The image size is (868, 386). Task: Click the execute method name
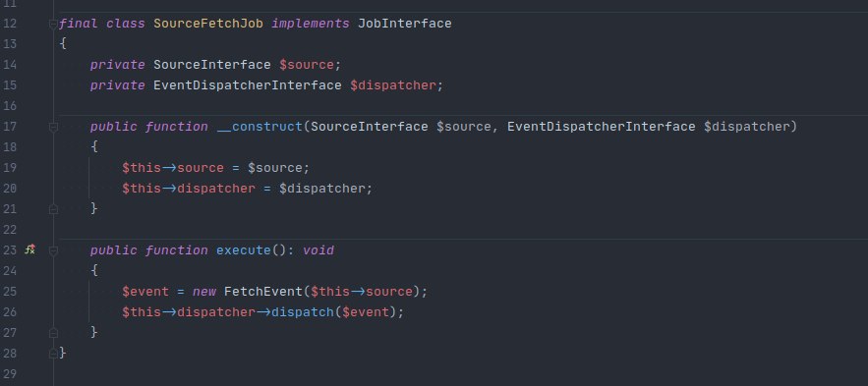[244, 250]
